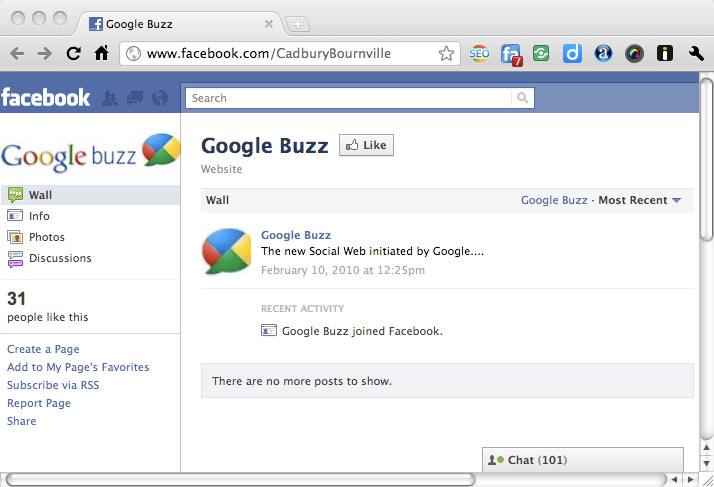Click the Google Buzz logo in sidebar
This screenshot has width=714, height=487.
click(90, 153)
